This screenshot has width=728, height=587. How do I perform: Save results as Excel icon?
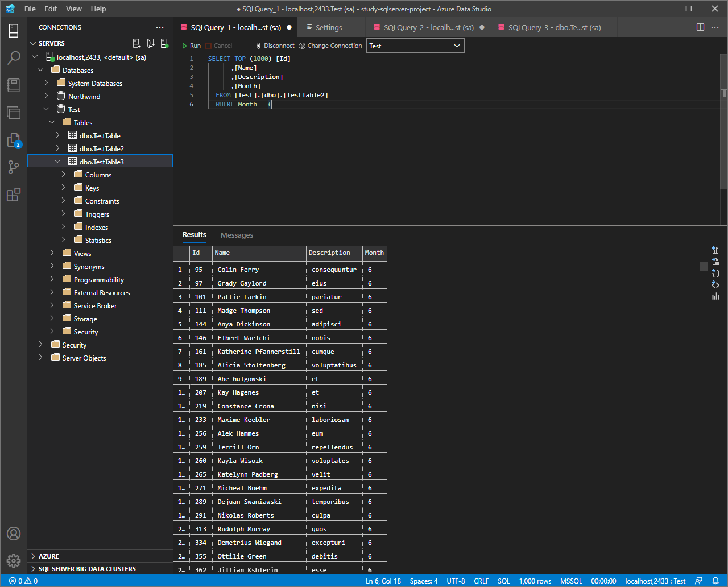pos(715,262)
